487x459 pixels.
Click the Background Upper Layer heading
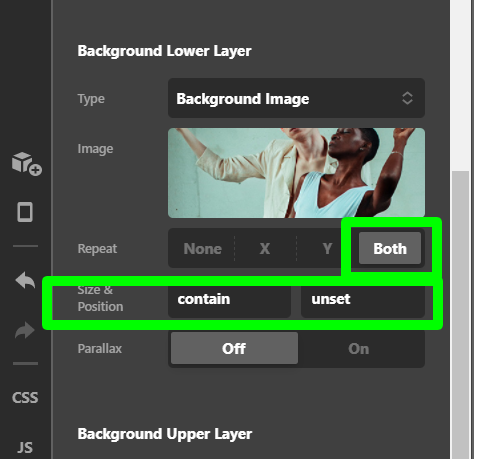(165, 434)
